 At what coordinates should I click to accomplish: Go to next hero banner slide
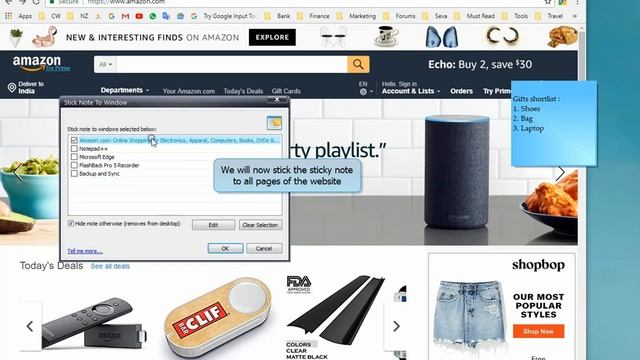point(561,173)
